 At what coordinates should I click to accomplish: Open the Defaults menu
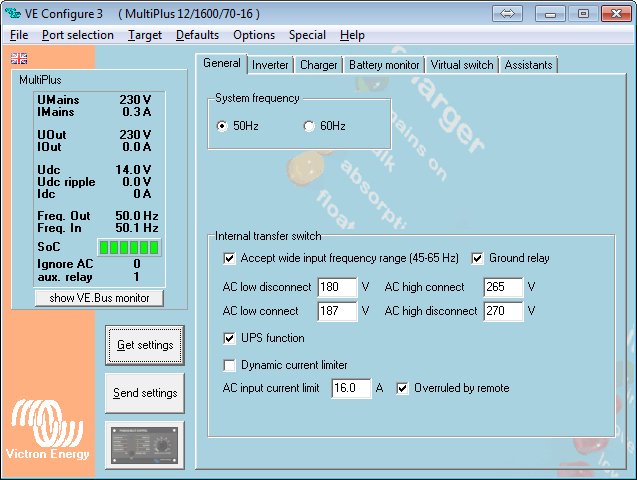(x=197, y=35)
